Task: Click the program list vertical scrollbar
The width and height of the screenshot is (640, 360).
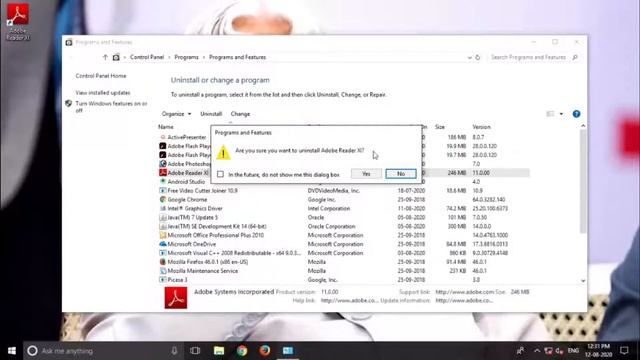Action: click(x=583, y=182)
